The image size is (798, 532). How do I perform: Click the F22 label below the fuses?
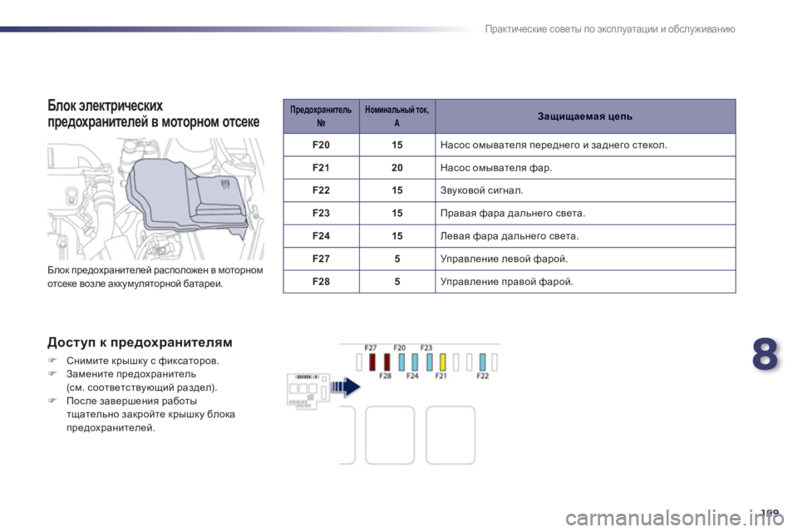coord(482,376)
